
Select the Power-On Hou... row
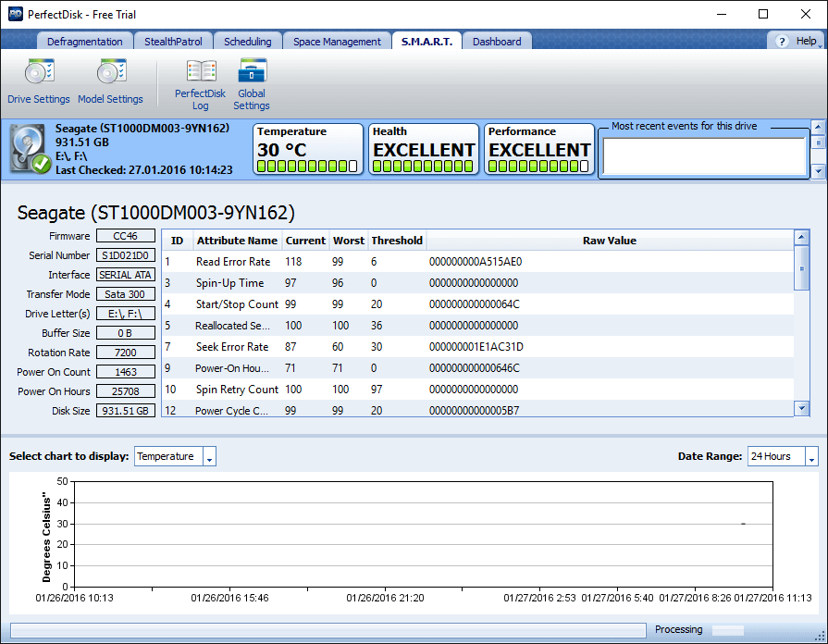point(477,367)
